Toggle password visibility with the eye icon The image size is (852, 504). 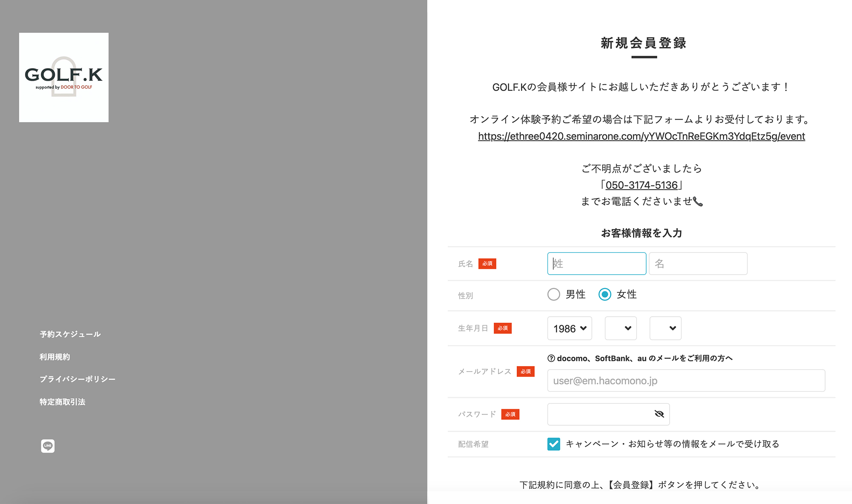tap(659, 413)
